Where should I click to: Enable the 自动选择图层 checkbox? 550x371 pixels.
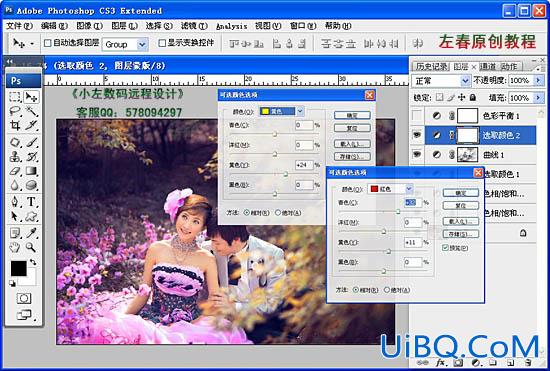(x=48, y=43)
